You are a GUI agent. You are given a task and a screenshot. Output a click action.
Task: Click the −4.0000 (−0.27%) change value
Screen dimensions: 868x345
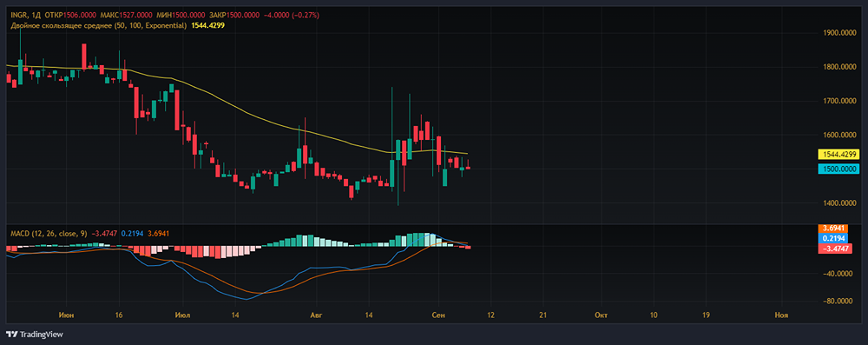click(293, 15)
